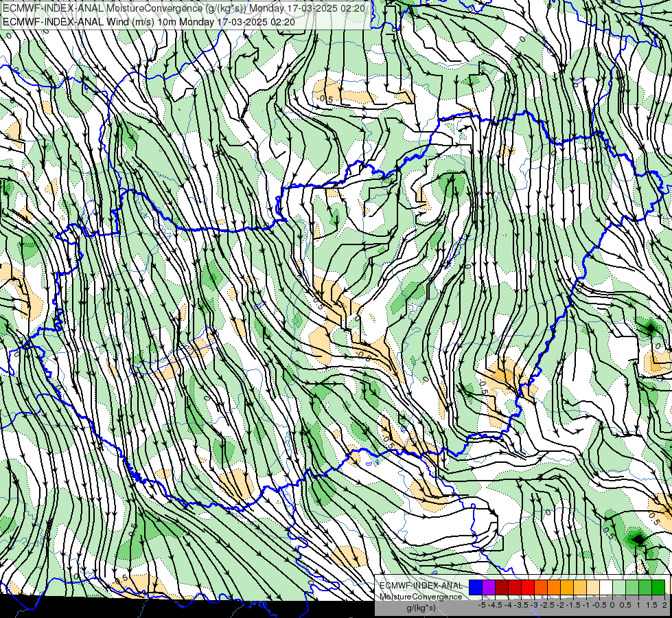Click the '2' legend tick value at scale end
This screenshot has width=672, height=618.
click(664, 605)
